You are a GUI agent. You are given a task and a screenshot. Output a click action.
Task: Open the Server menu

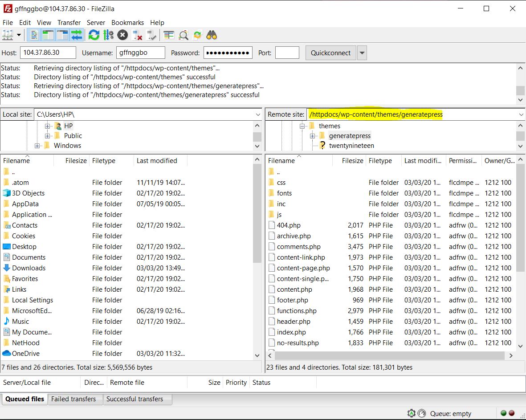[x=96, y=22]
